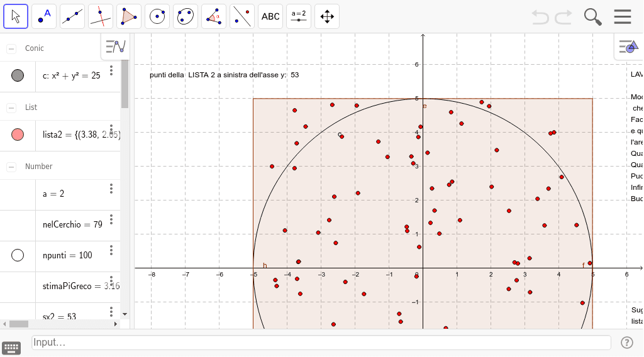This screenshot has width=644, height=357.
Task: Collapse the List group
Action: click(11, 108)
